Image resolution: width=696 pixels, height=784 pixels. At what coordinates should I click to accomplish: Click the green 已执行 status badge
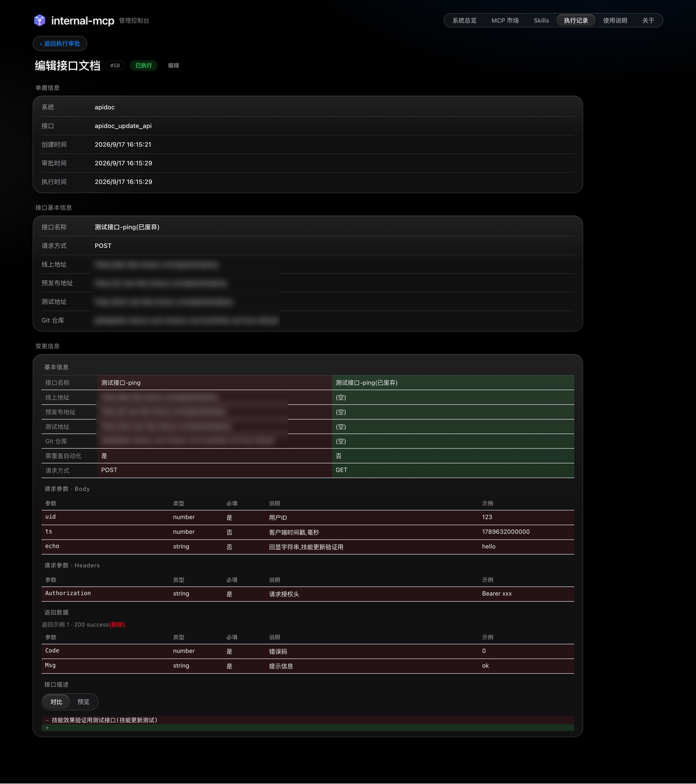[143, 66]
